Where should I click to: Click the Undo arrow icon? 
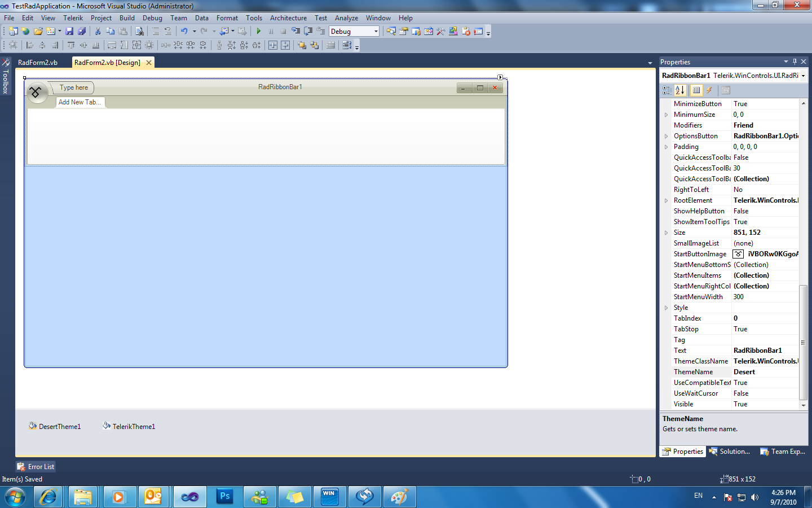(x=184, y=32)
